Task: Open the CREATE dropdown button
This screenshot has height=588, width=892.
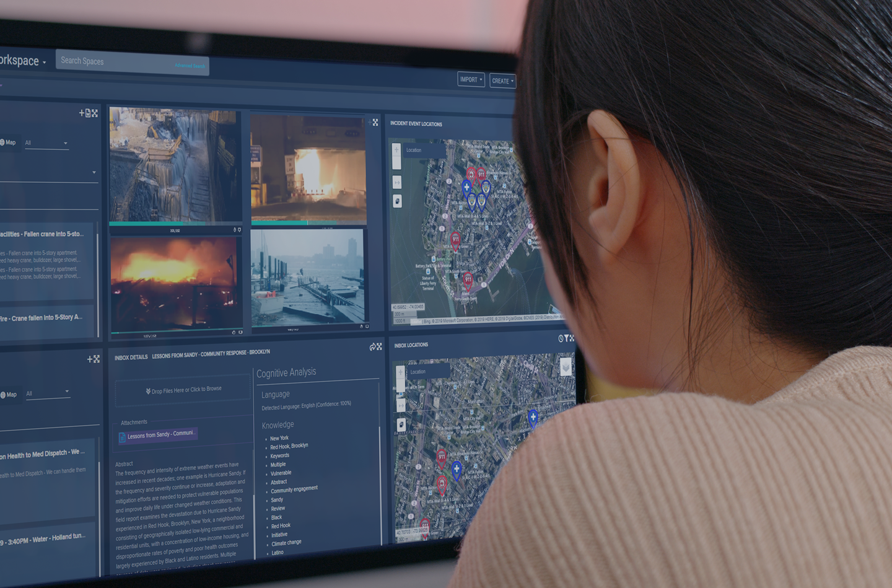Action: (502, 81)
